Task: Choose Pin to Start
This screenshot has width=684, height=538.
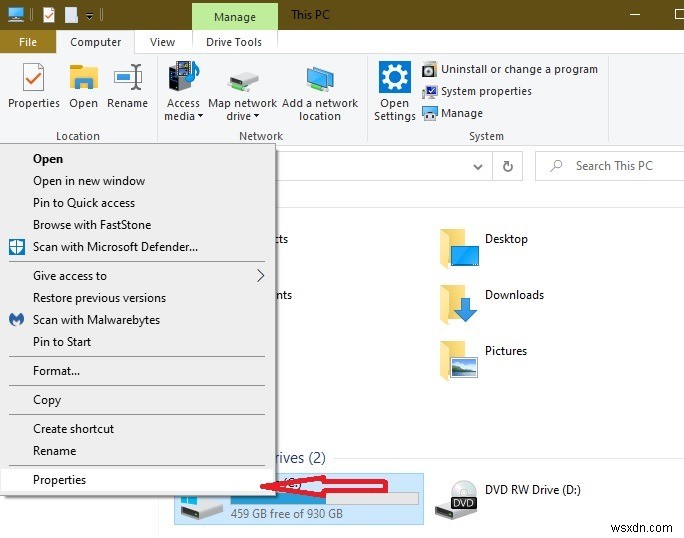Action: 137,342
